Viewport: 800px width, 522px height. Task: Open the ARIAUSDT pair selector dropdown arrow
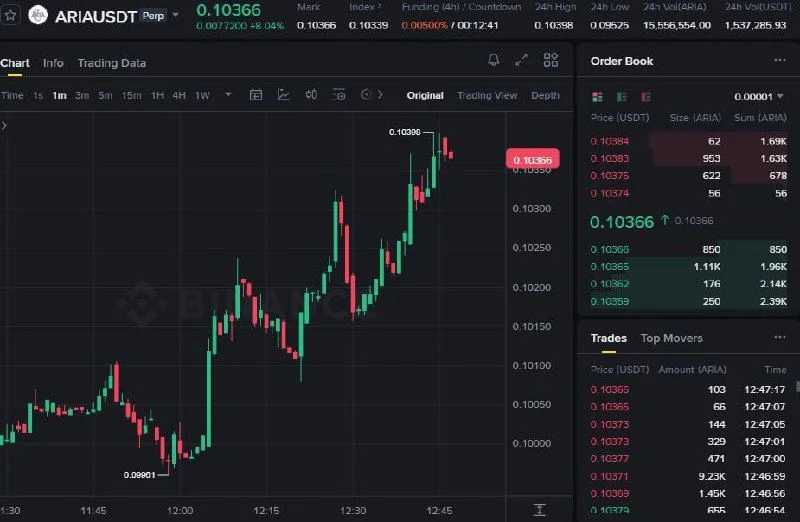coord(176,15)
